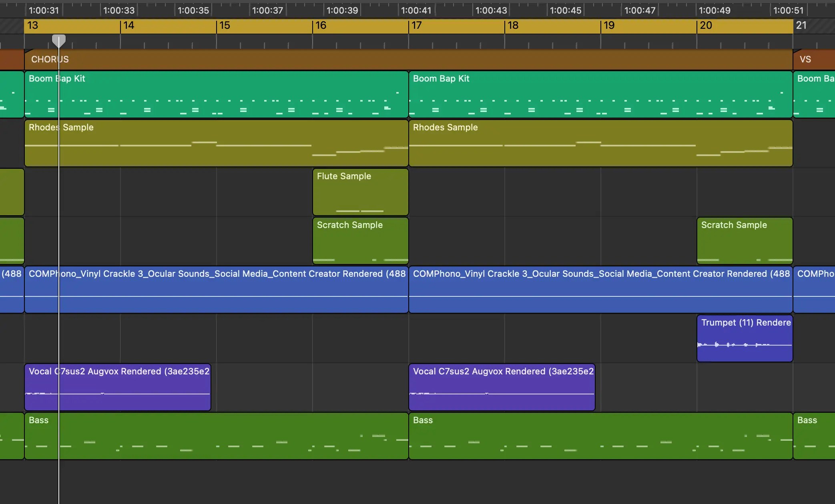835x504 pixels.
Task: Select the Rhodes Sample region starting at bar 17
Action: pyautogui.click(x=600, y=143)
